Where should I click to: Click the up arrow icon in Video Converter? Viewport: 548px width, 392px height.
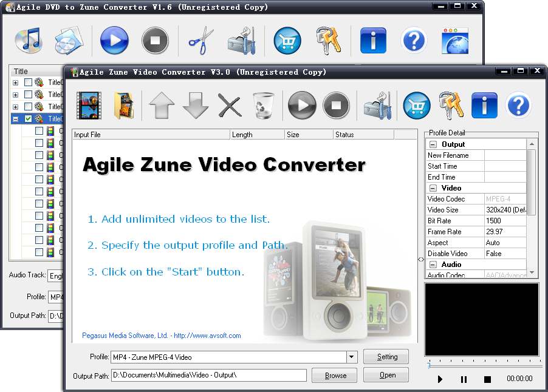pos(162,105)
